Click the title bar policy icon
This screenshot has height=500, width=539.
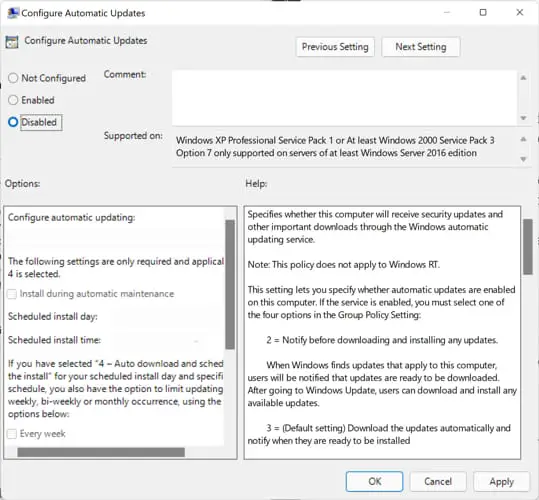(13, 13)
